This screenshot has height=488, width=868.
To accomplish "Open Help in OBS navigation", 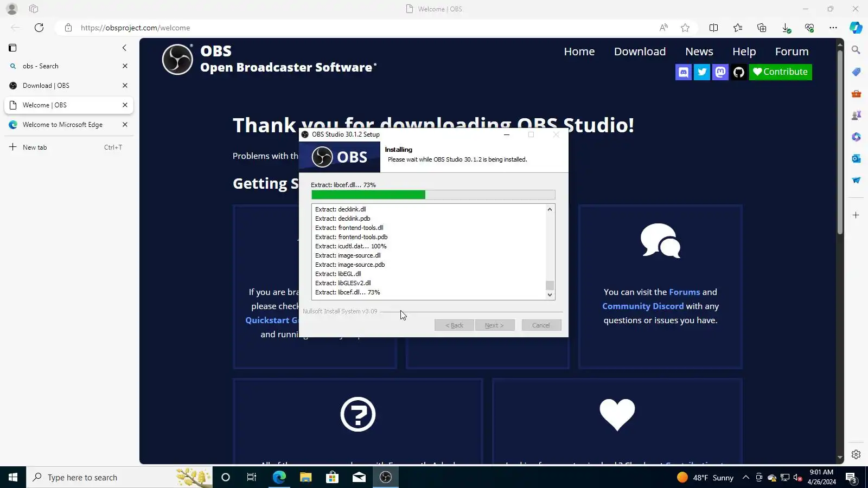I will (744, 52).
